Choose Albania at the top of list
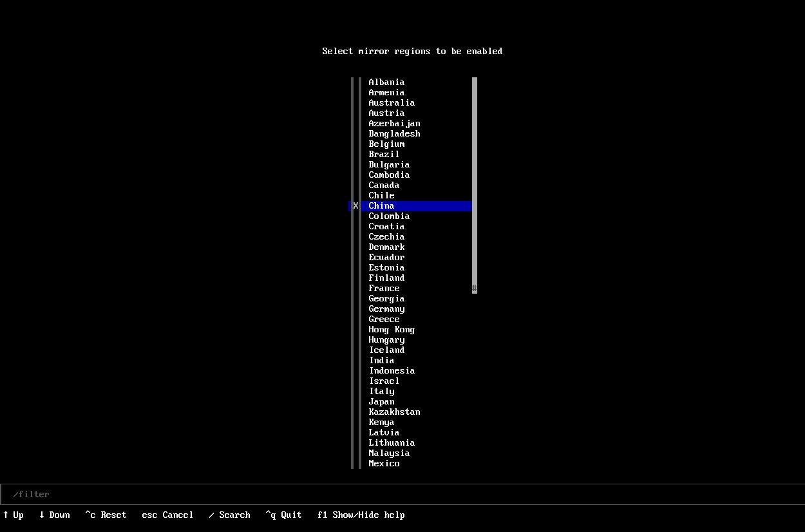805x532 pixels. (x=386, y=82)
